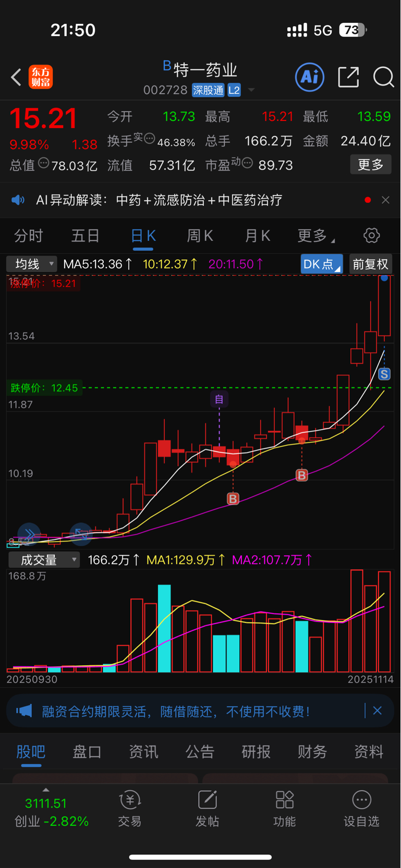Switch to the 研报 tab
The image size is (401, 868).
click(x=256, y=752)
